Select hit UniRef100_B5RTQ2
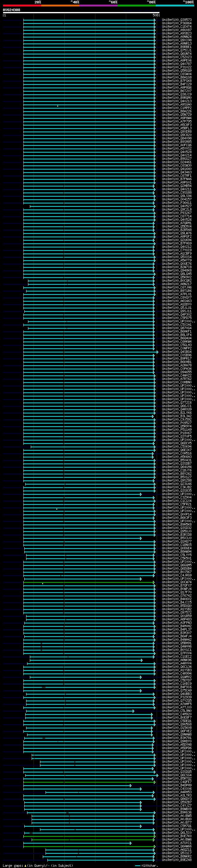Image resolution: width=197 pixels, height=868 pixels. tap(177, 778)
